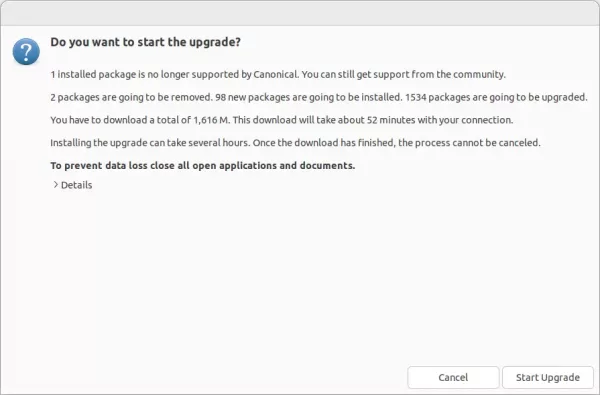Click the word "Canonical" in the first line

click(x=276, y=74)
